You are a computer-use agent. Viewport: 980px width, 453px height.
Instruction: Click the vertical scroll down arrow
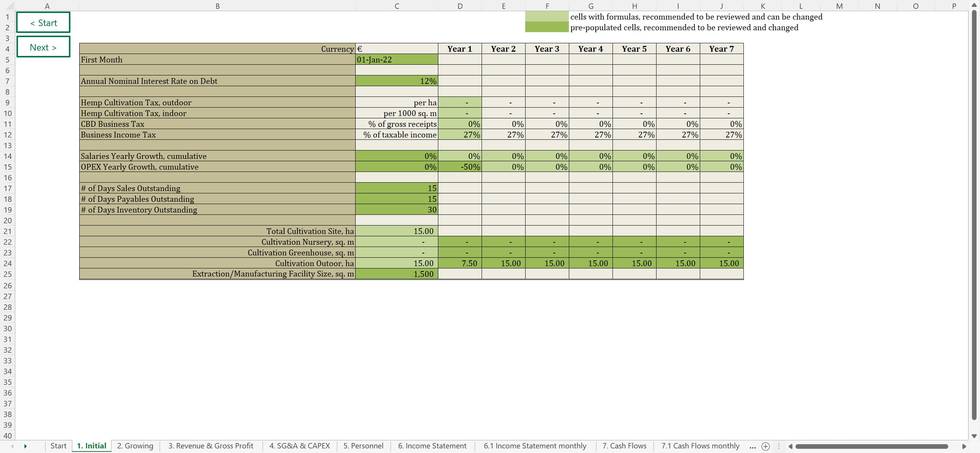(x=974, y=436)
